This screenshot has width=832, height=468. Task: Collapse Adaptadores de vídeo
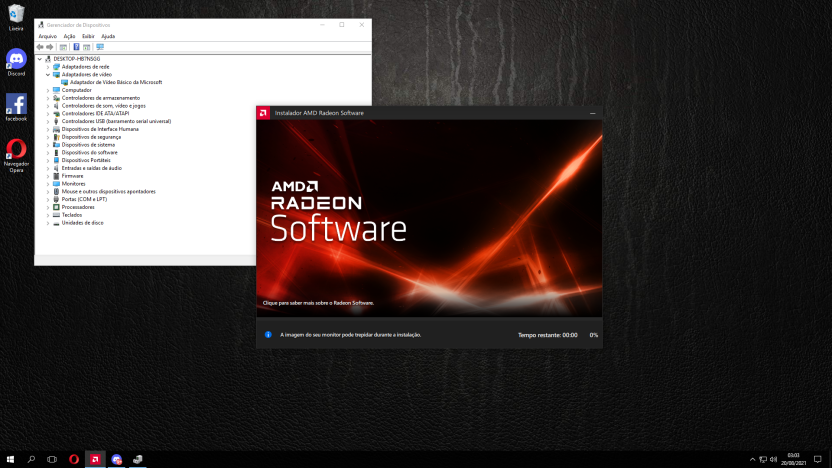click(48, 75)
